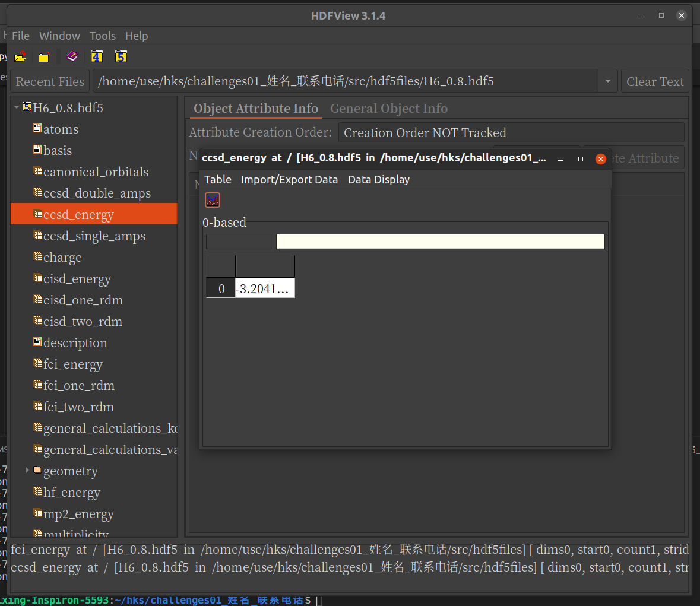Click the line plot chart icon

pyautogui.click(x=213, y=200)
